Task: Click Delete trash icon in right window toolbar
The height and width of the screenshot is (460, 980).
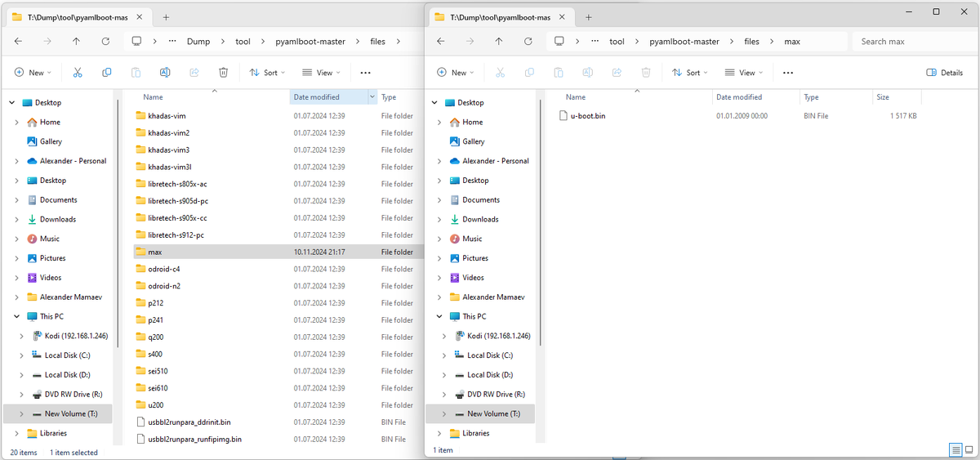Action: pos(646,73)
